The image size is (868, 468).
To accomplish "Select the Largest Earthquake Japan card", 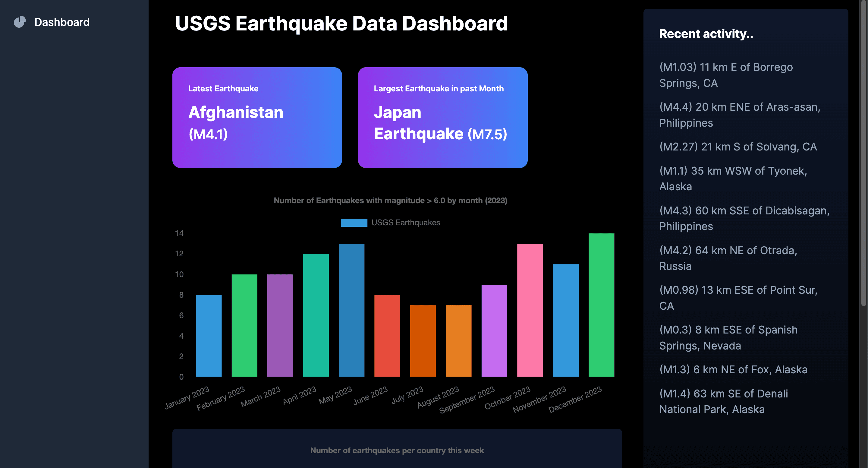I will (443, 117).
